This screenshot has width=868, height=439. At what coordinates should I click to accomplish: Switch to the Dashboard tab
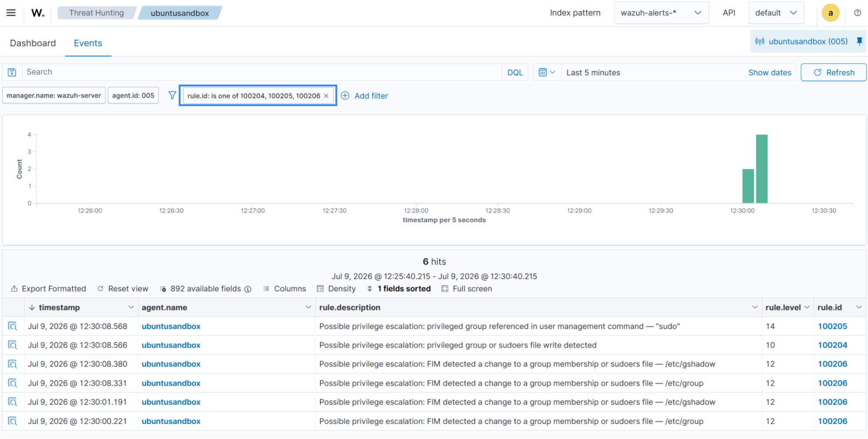click(x=33, y=43)
